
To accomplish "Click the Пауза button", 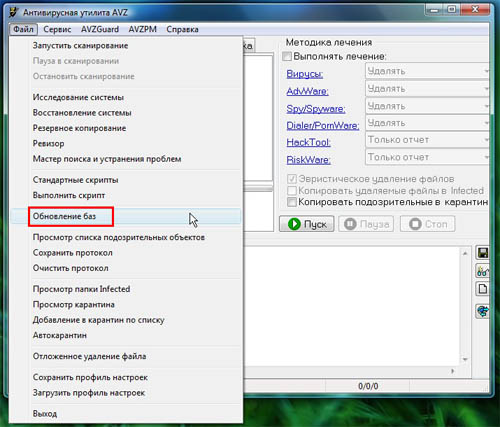I will pos(366,224).
